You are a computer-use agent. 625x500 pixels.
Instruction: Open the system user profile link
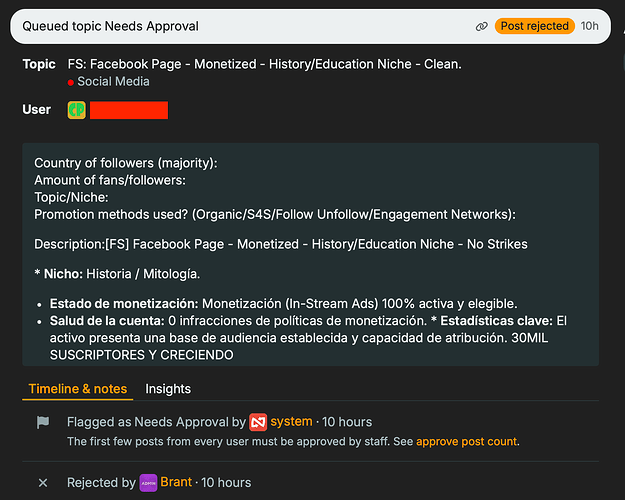(291, 421)
